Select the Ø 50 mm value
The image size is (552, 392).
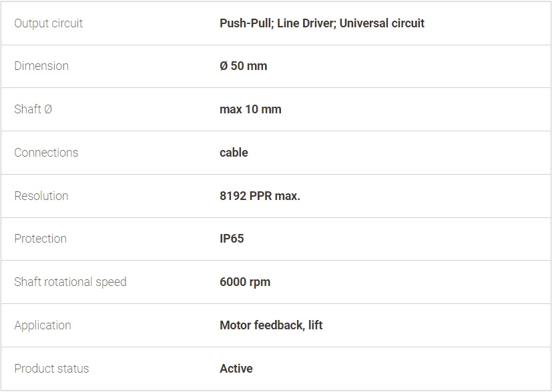coord(243,66)
